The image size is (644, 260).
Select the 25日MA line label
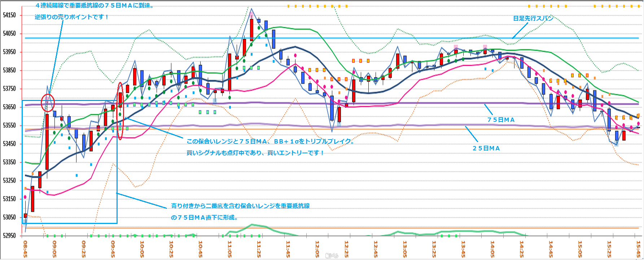[x=486, y=148]
